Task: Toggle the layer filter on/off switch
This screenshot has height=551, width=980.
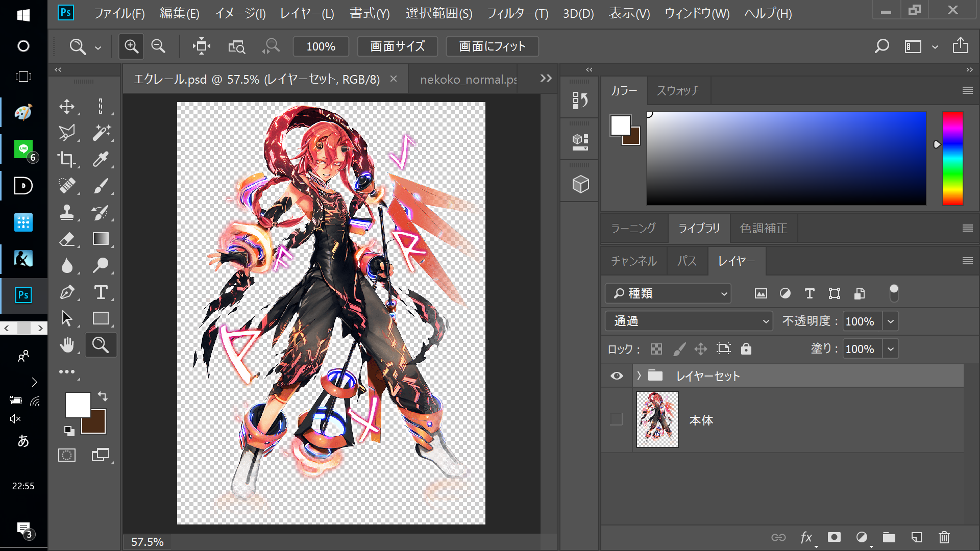Action: 894,293
